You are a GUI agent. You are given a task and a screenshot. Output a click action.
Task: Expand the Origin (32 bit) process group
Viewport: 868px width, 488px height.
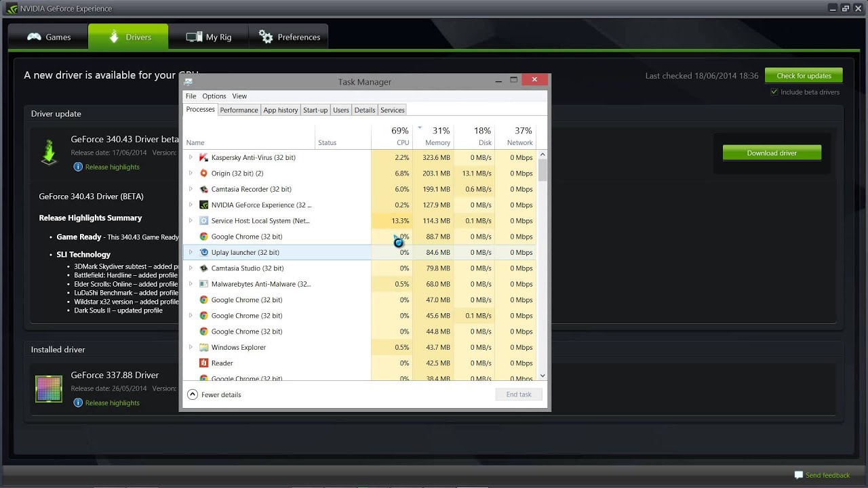(191, 174)
